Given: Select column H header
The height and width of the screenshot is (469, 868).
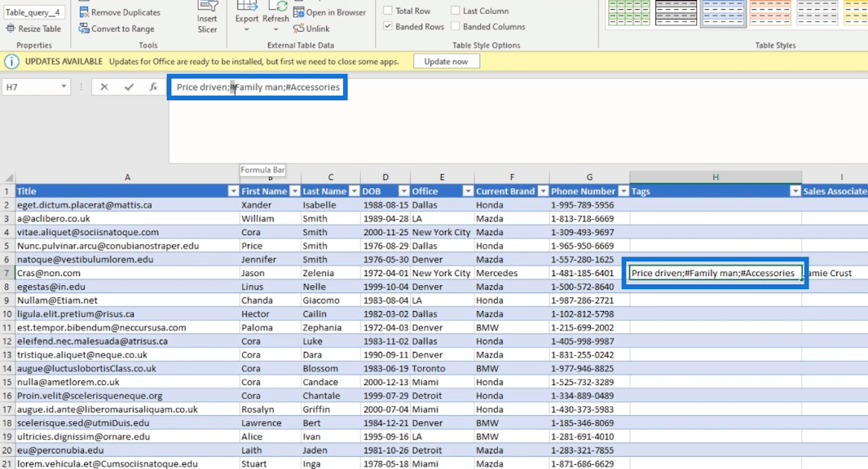Looking at the screenshot, I should 716,178.
